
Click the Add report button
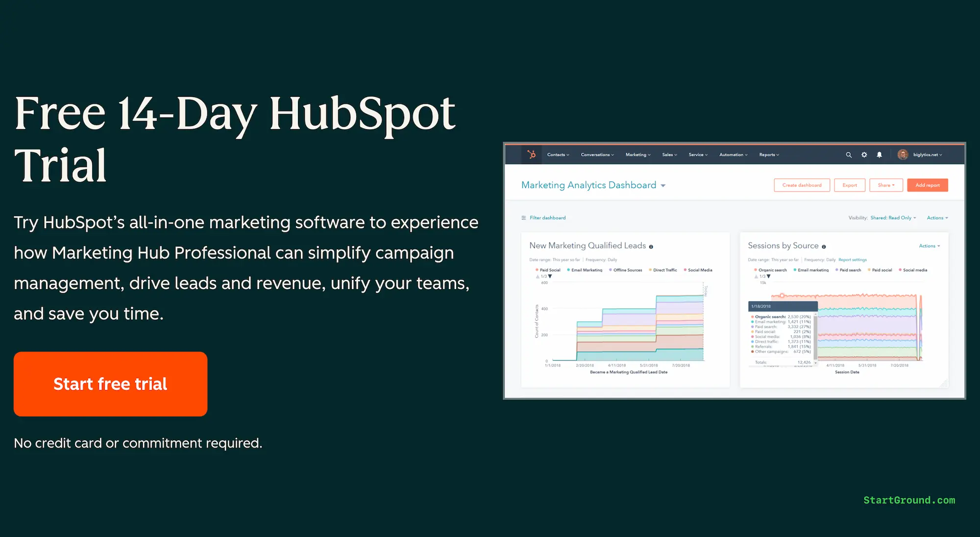[x=928, y=185]
